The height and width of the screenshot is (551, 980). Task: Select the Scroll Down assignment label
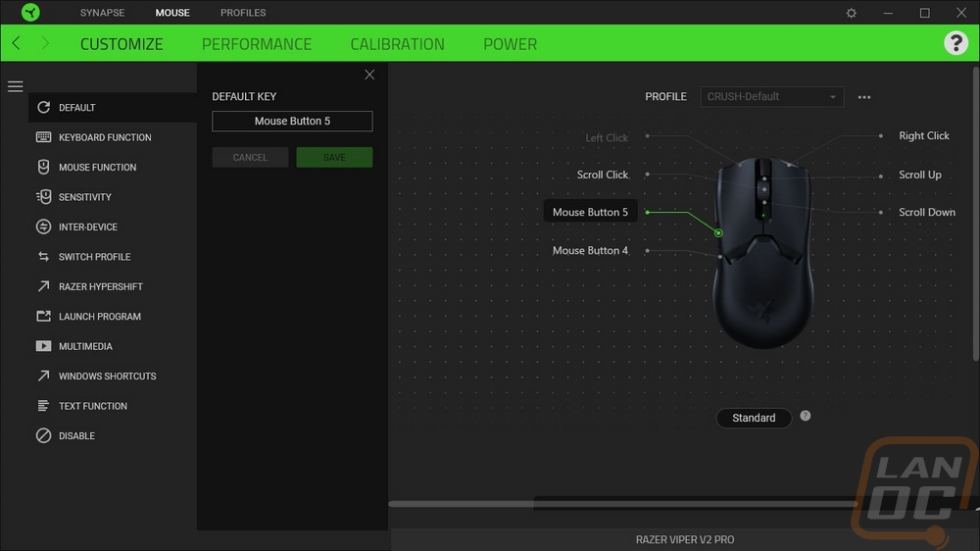[x=927, y=212]
